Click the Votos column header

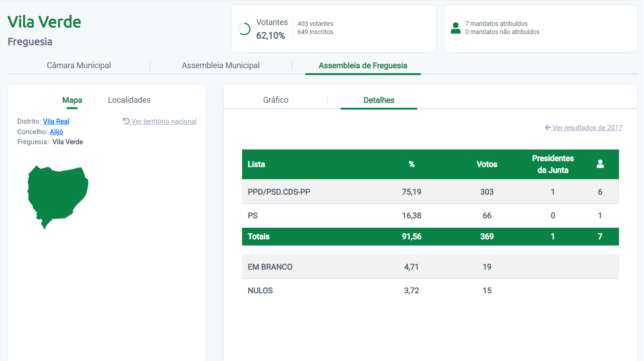coord(486,164)
